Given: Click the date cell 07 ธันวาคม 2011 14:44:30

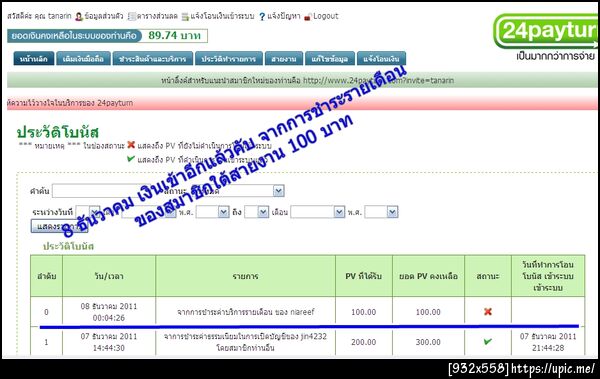Looking at the screenshot, I should point(109,342).
